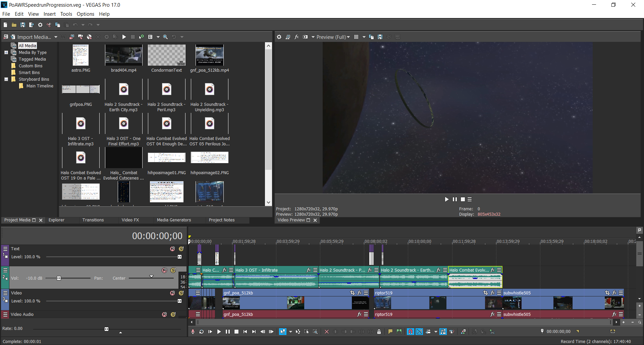The image size is (644, 345).
Task: Click the Selection Edit tool icon
Action: point(307,332)
